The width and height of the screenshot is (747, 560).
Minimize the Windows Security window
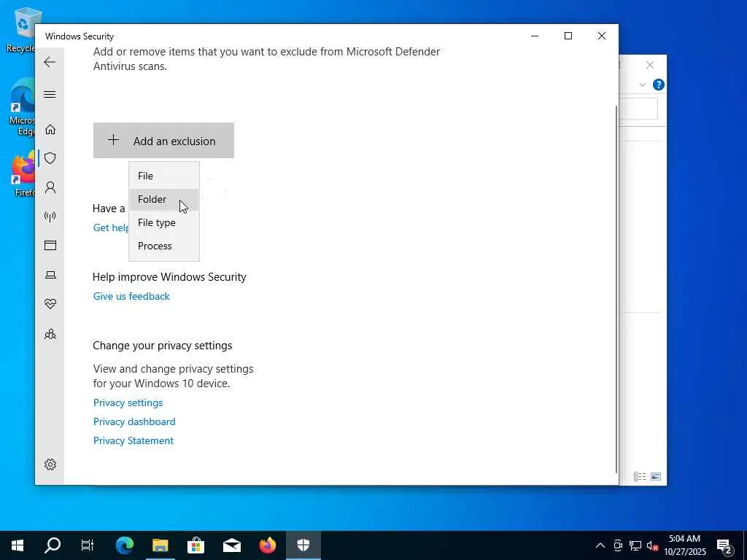point(535,36)
